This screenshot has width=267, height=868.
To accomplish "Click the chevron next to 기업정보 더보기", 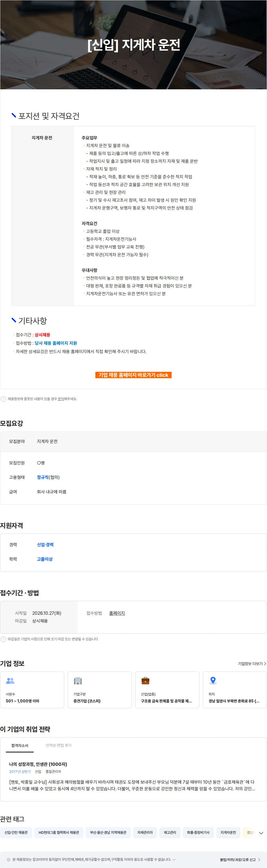I will click(x=265, y=663).
